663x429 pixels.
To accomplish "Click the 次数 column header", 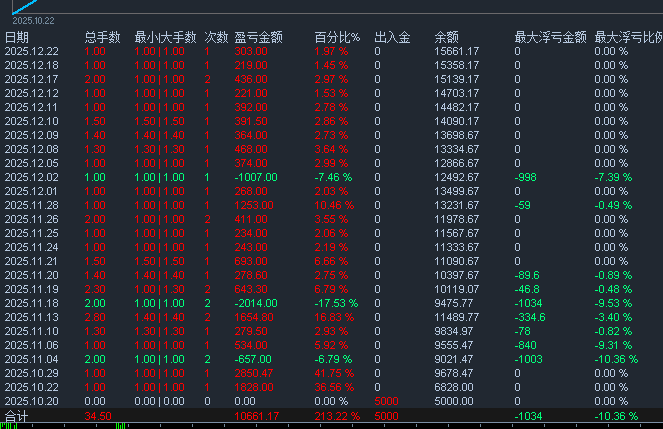I will click(216, 37).
